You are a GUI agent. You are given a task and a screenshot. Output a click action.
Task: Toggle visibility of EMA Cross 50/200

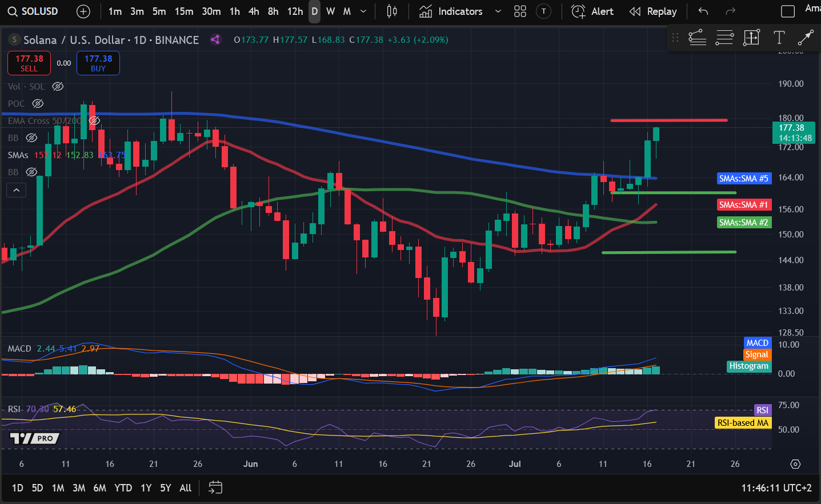(95, 120)
